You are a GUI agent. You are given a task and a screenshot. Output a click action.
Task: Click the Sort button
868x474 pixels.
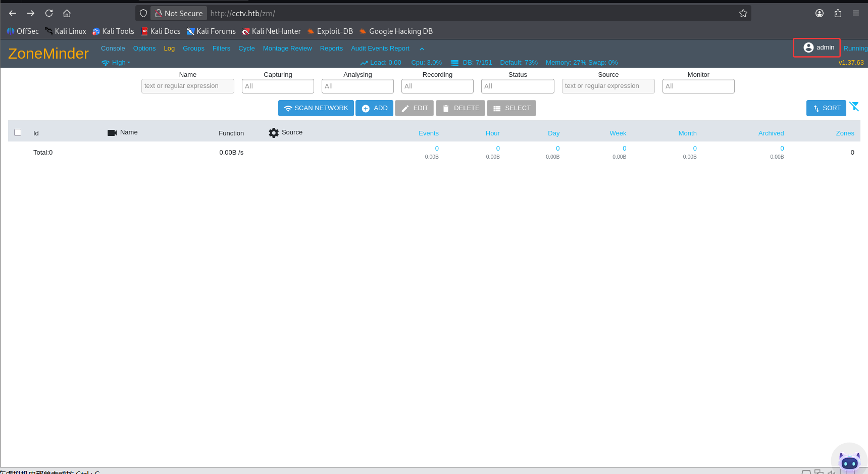click(x=826, y=108)
